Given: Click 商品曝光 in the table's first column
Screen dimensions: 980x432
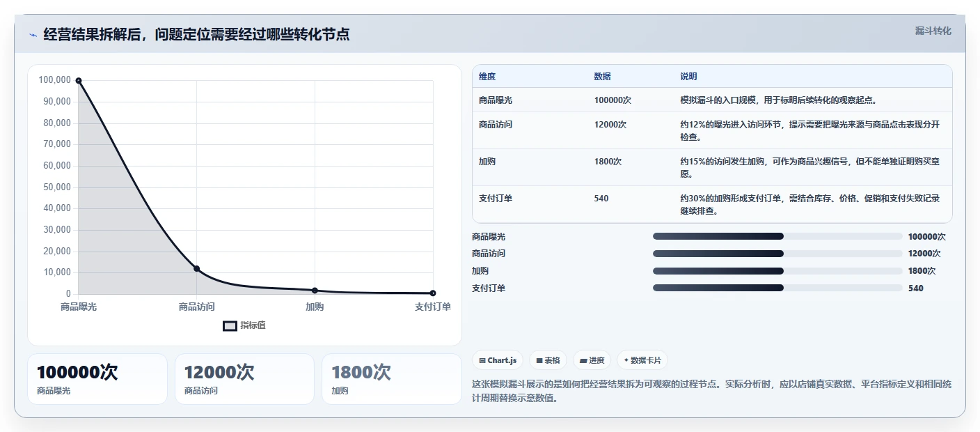Looking at the screenshot, I should 496,100.
